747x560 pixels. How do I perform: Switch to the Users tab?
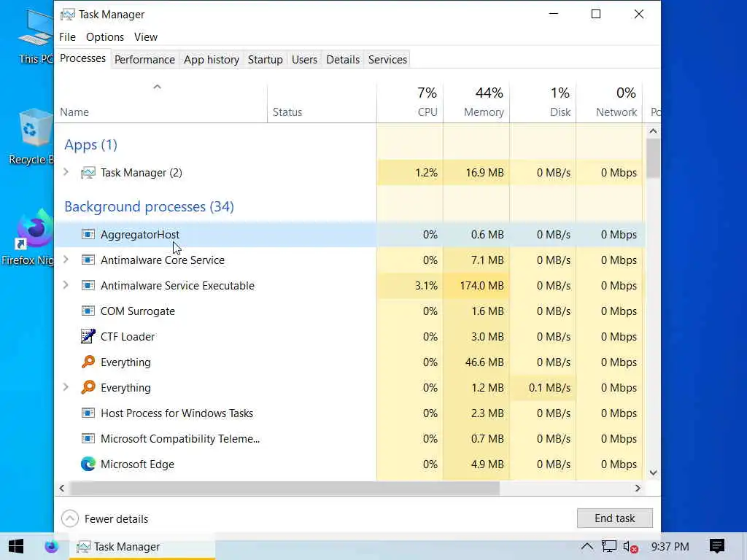304,60
